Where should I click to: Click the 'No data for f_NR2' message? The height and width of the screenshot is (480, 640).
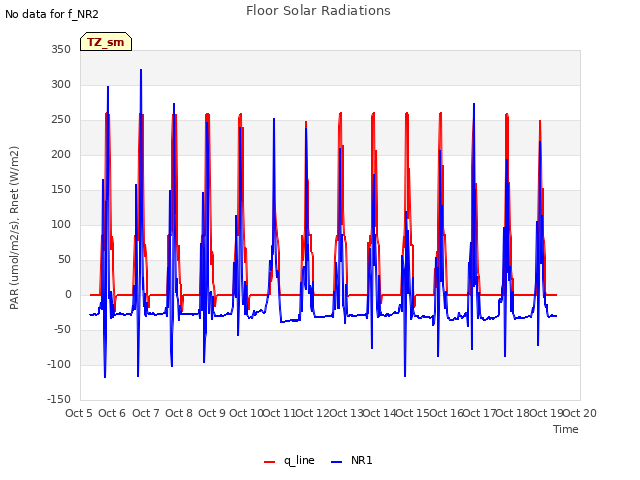52,14
